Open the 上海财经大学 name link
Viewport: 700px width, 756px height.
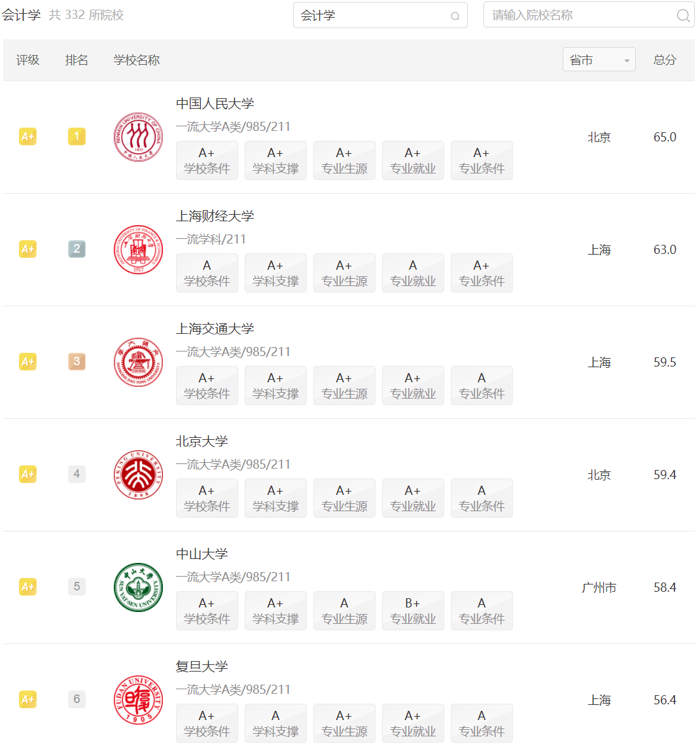pos(215,216)
